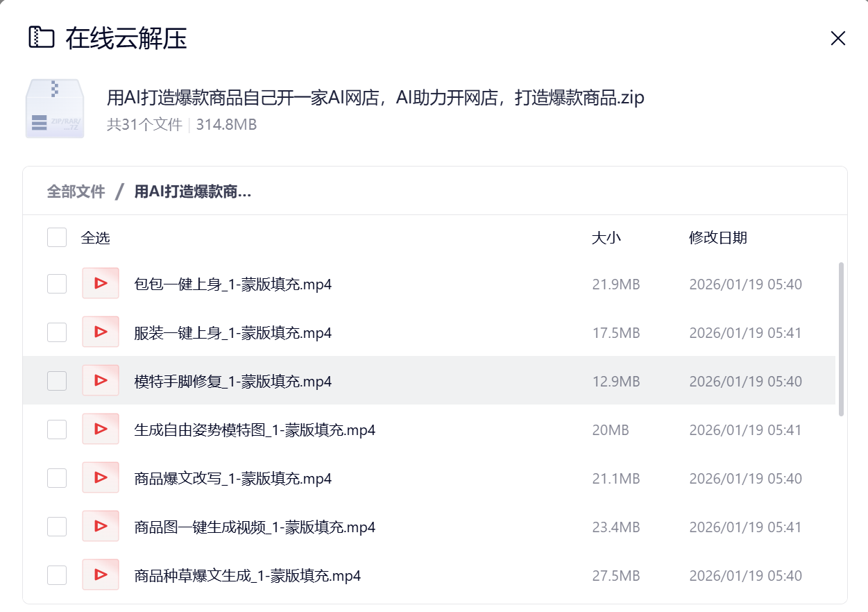This screenshot has height=612, width=868.
Task: Play 服装一键上身_1-蒙版填充.mp4 video icon
Action: coord(101,332)
